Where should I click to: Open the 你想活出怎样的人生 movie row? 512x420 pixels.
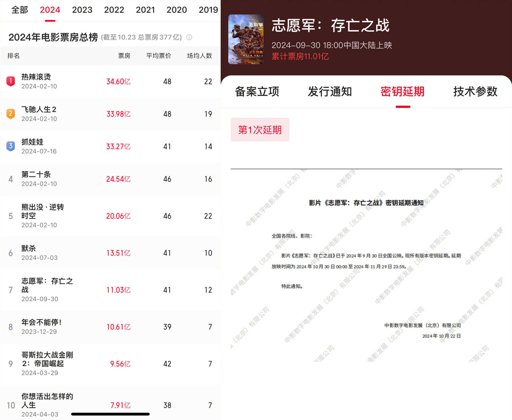110,402
